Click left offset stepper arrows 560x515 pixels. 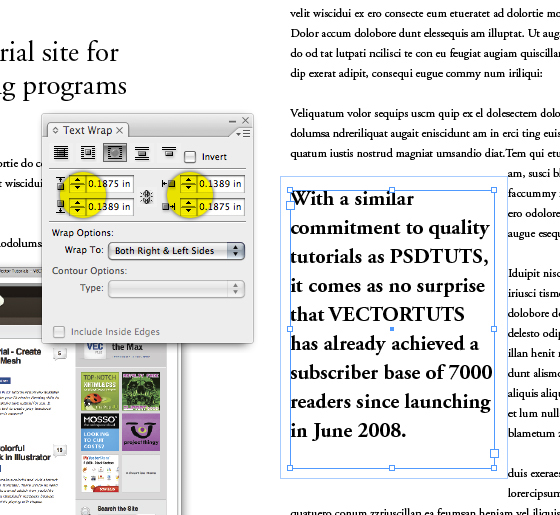pos(188,184)
